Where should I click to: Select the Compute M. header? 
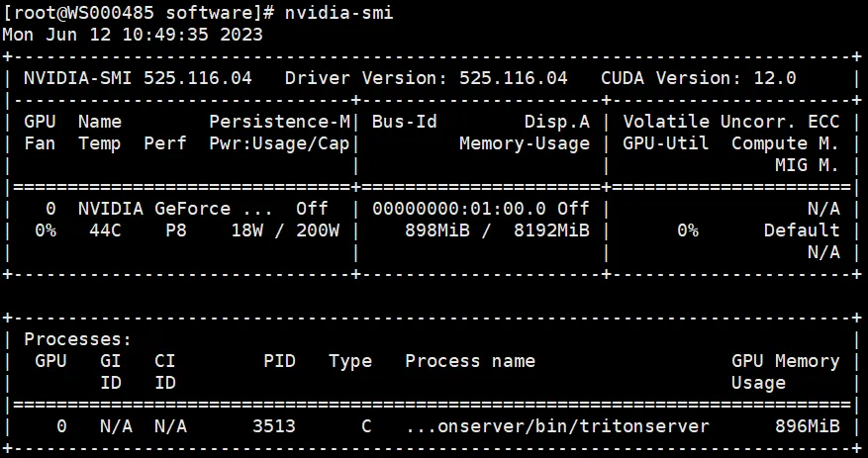[x=786, y=143]
